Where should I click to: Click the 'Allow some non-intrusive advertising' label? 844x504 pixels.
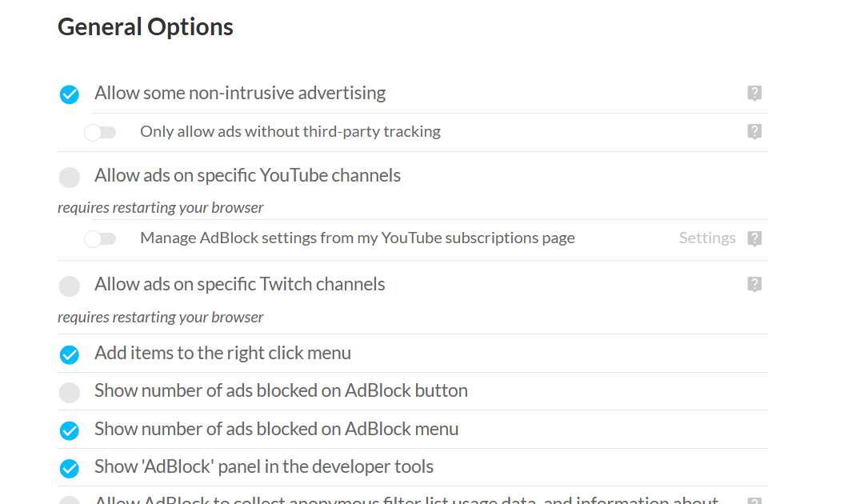pos(240,94)
